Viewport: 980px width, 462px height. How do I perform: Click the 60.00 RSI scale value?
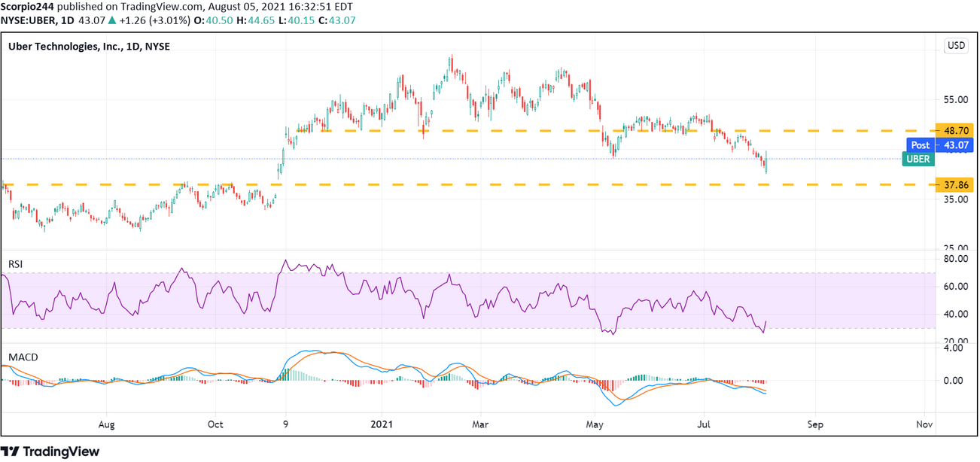[957, 287]
